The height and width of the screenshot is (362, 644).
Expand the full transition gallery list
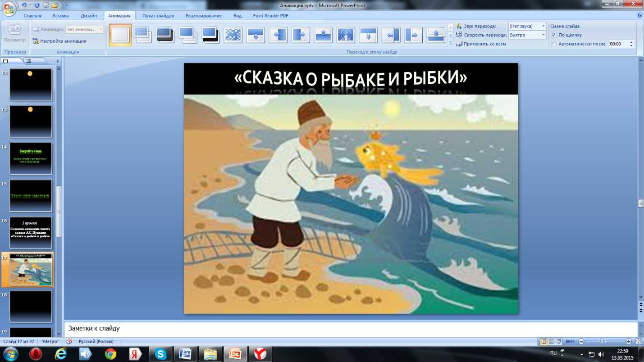tap(450, 43)
